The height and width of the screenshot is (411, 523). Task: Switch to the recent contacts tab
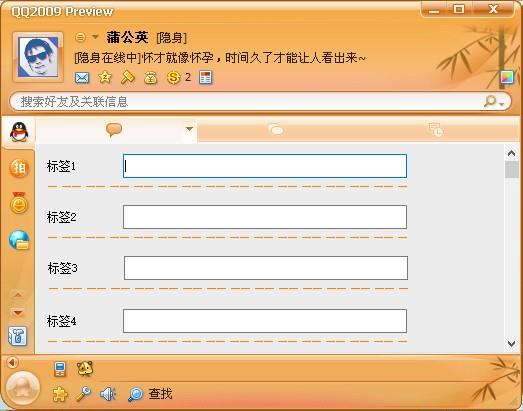click(436, 130)
